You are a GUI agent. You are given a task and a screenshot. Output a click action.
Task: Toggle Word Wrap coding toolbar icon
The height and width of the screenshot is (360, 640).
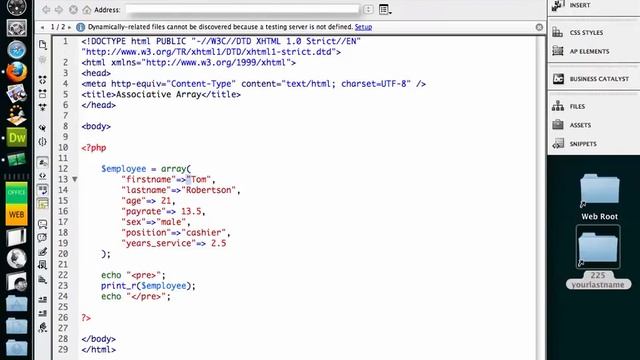point(42,190)
